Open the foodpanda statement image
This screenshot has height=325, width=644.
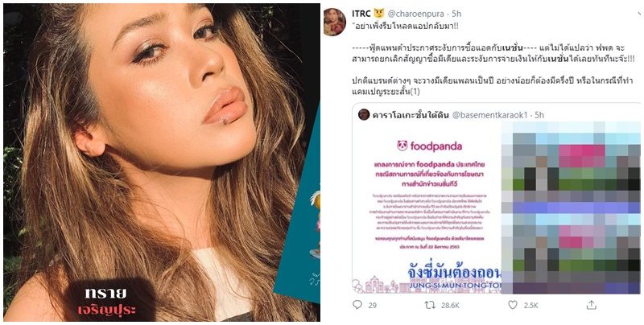[x=427, y=208]
